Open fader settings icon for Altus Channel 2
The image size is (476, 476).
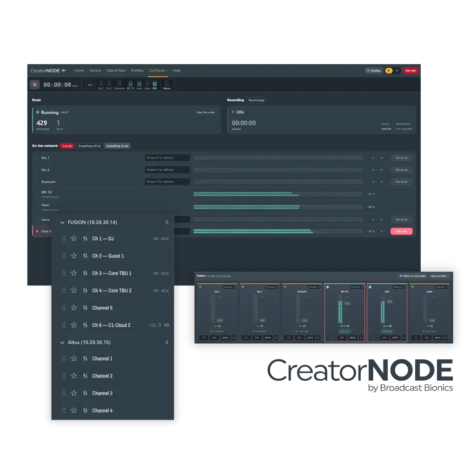85,376
